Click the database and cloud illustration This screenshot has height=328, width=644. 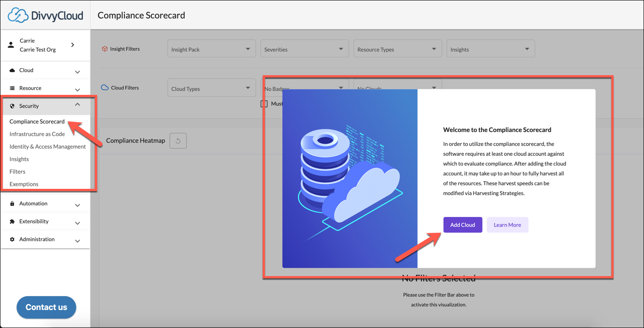tap(350, 178)
